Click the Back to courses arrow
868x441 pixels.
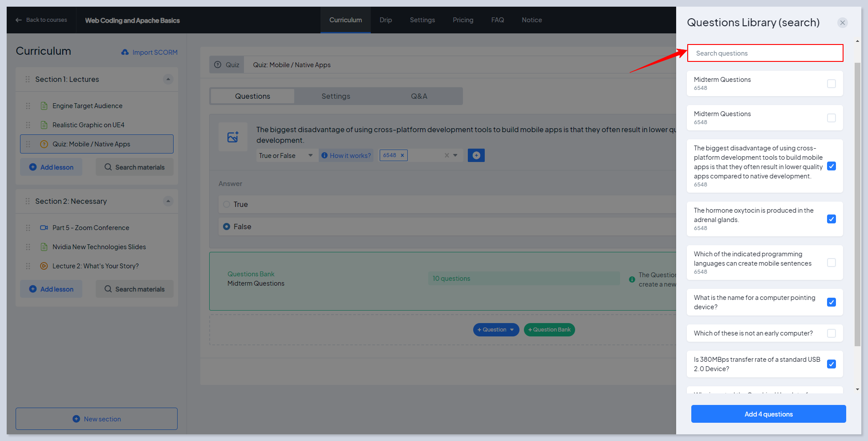click(x=19, y=20)
